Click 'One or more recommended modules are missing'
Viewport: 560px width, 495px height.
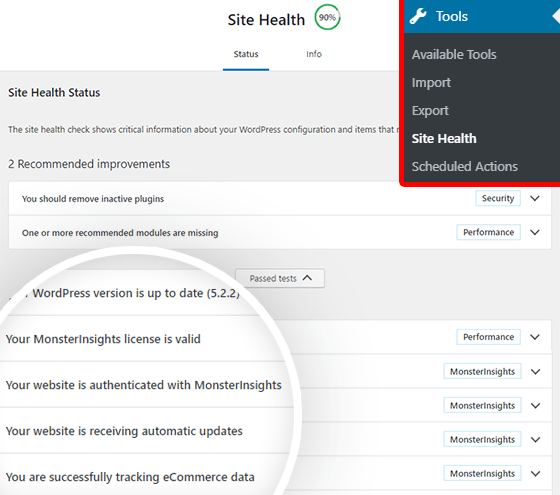(120, 233)
